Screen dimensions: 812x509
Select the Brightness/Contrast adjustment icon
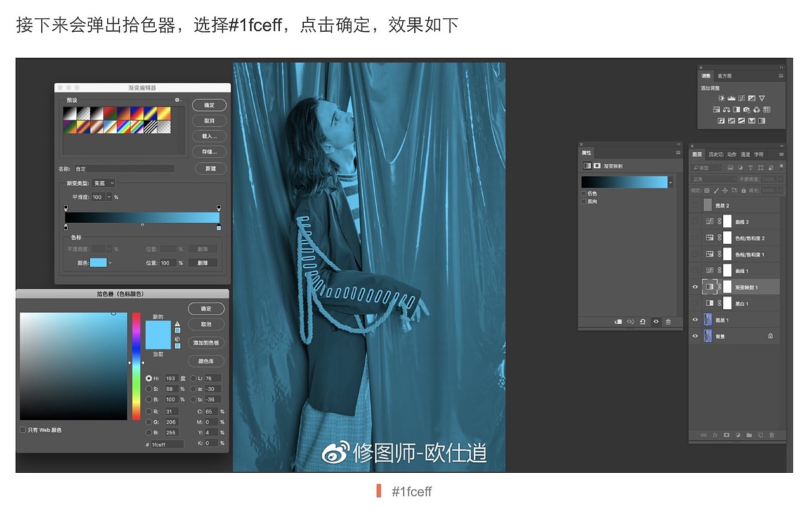(722, 98)
